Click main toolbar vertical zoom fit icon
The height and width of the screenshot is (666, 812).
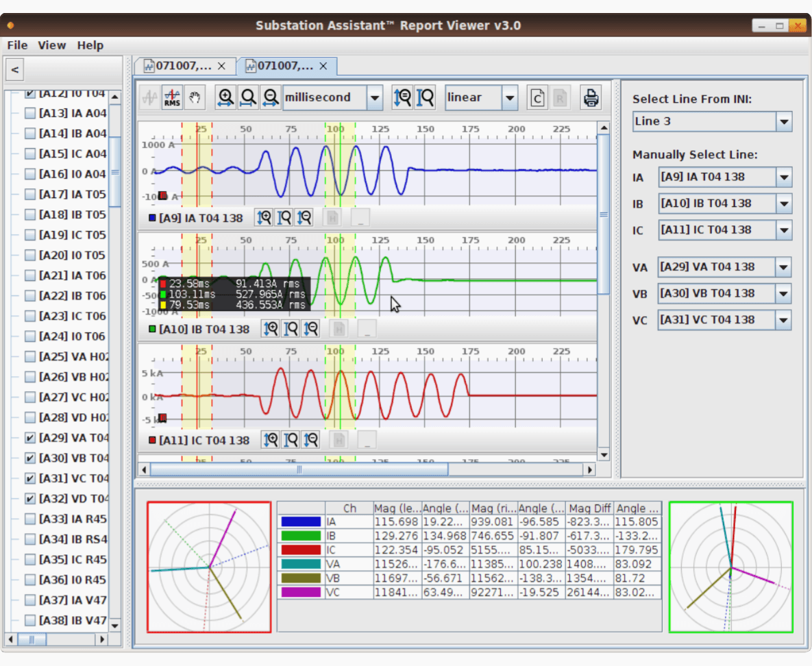click(x=425, y=97)
